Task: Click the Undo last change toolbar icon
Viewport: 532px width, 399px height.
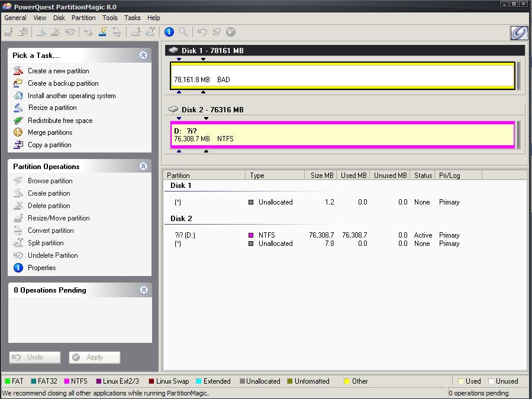Action: (202, 32)
